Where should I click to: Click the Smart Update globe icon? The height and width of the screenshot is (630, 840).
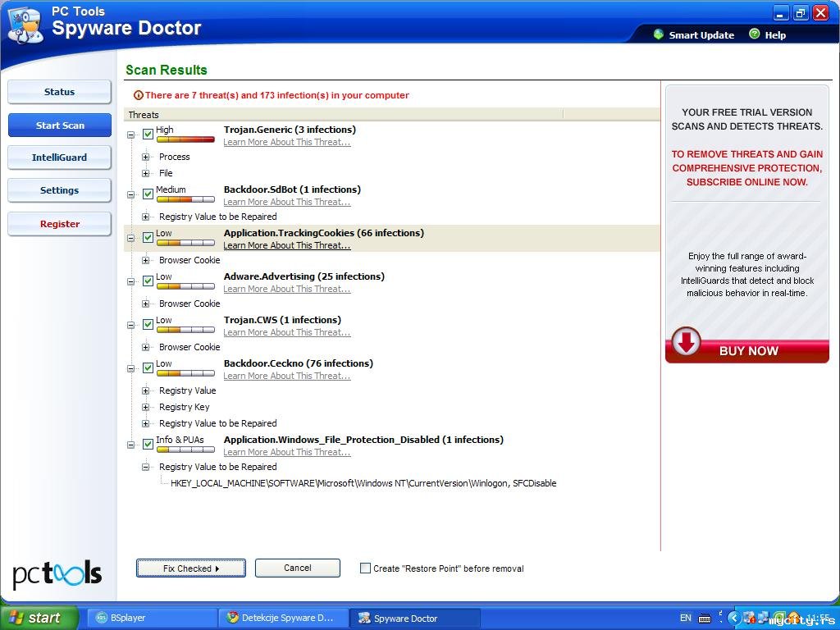(x=659, y=34)
